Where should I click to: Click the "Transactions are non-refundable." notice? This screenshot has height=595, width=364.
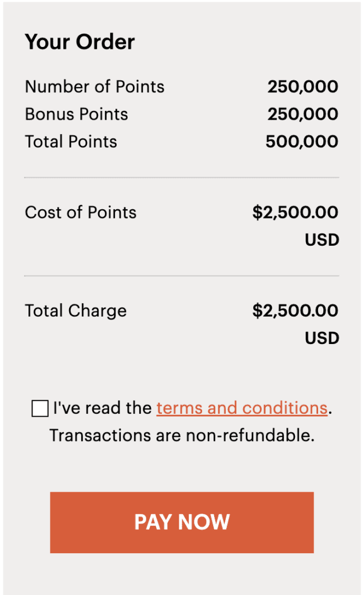182,435
